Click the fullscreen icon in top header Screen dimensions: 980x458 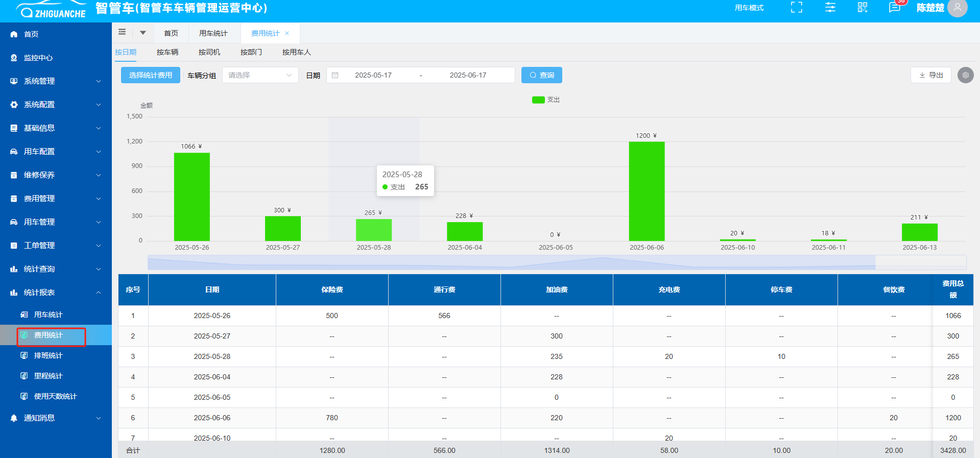[x=796, y=7]
